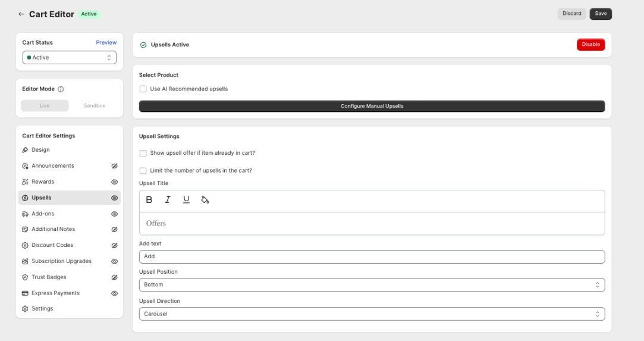Click the Announcements sidebar icon
Image resolution: width=644 pixels, height=341 pixels.
(x=25, y=166)
